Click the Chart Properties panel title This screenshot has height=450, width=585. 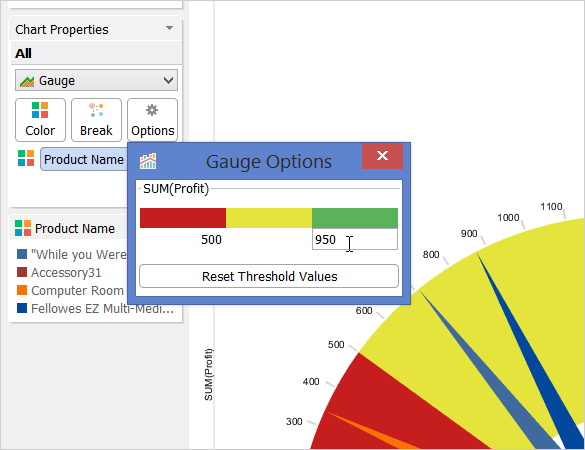point(62,29)
